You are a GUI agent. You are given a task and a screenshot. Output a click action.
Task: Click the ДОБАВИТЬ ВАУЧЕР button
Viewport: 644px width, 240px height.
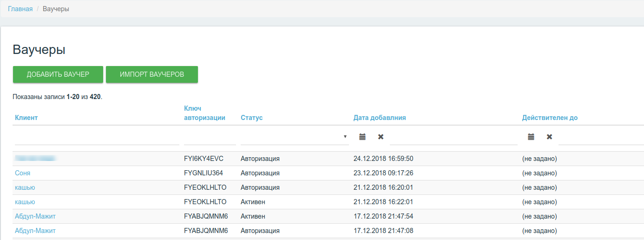pyautogui.click(x=58, y=74)
